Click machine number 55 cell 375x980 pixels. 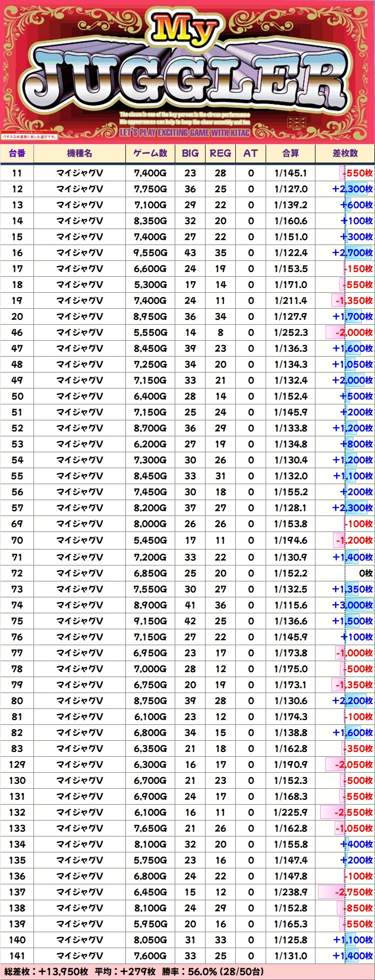click(17, 476)
